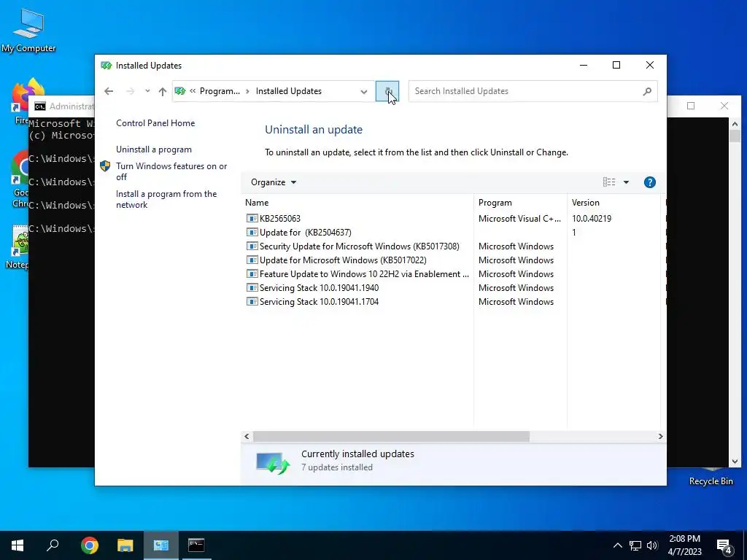Open the network icon in system tray
This screenshot has width=747, height=560.
tap(635, 545)
